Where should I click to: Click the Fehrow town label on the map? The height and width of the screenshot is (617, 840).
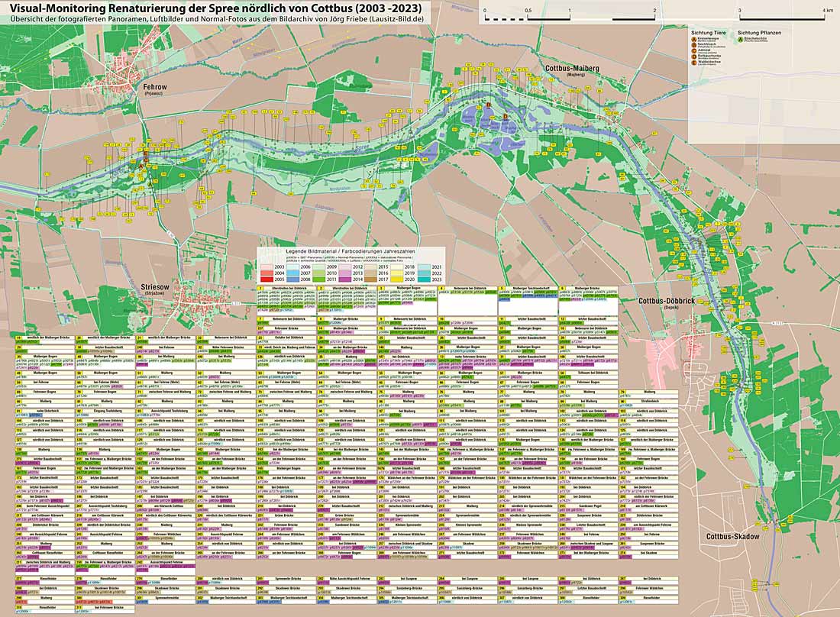click(155, 89)
